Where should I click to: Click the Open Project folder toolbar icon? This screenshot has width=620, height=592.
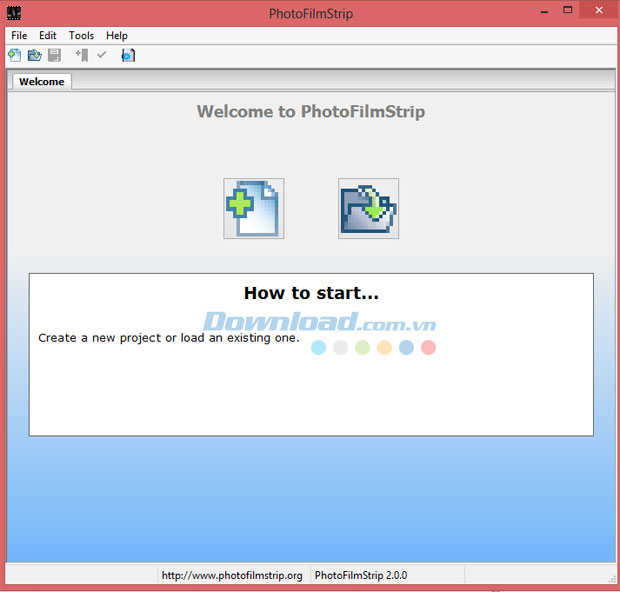click(x=34, y=55)
